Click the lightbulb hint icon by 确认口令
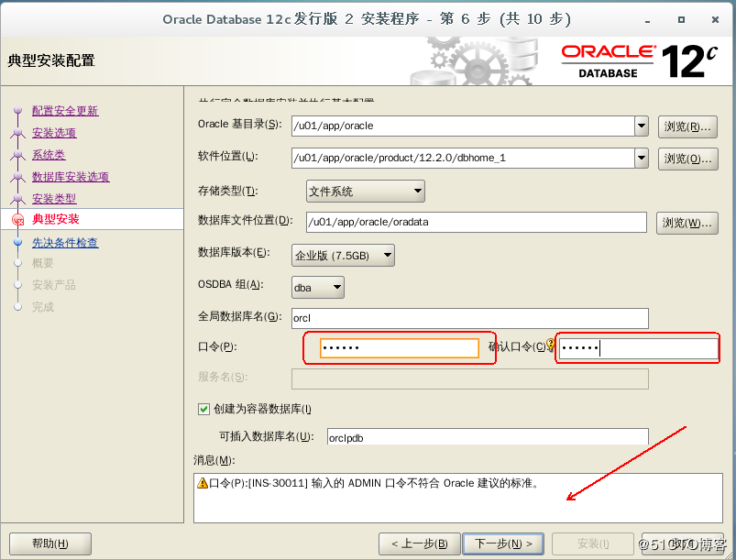Screen dimensions: 736x560 tap(551, 346)
